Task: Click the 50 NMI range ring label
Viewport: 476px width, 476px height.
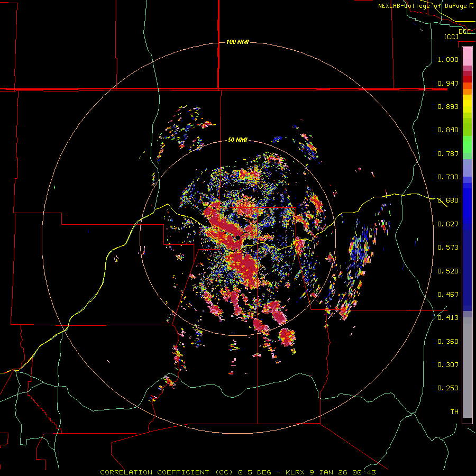Action: tap(237, 140)
